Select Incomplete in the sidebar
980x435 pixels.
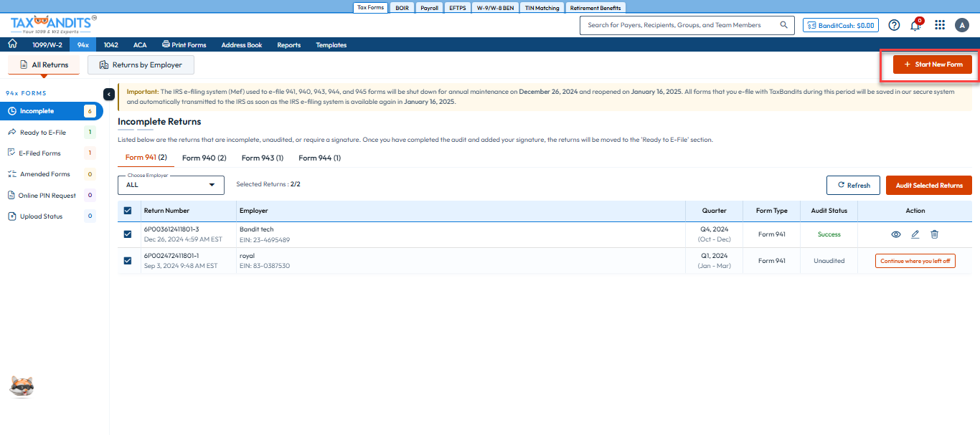(x=51, y=111)
